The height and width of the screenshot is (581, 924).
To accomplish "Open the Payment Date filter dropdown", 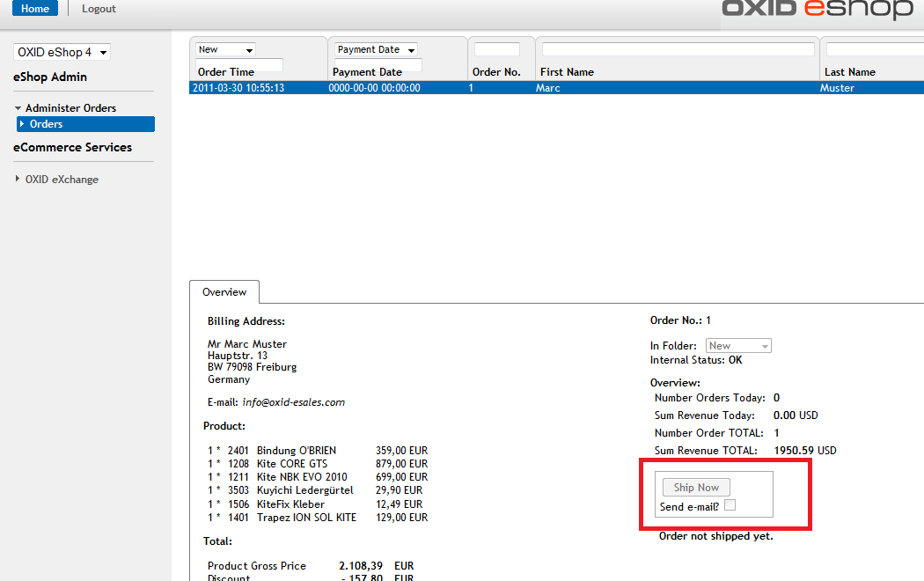I will pyautogui.click(x=376, y=50).
